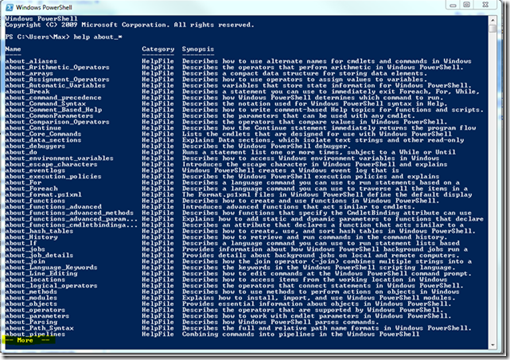Viewport: 510px width, 360px height.
Task: Select the about_Break entry
Action: [27, 91]
